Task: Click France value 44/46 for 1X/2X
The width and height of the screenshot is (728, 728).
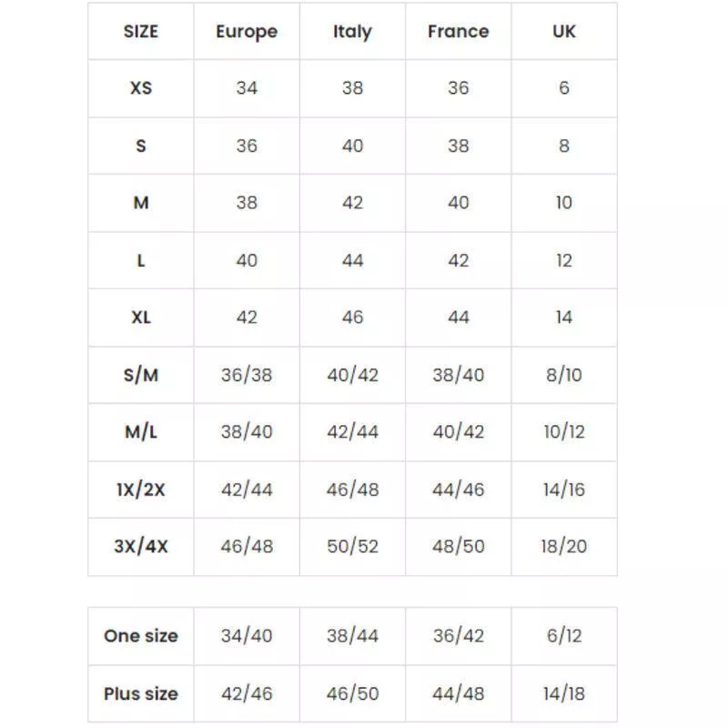Action: point(458,490)
